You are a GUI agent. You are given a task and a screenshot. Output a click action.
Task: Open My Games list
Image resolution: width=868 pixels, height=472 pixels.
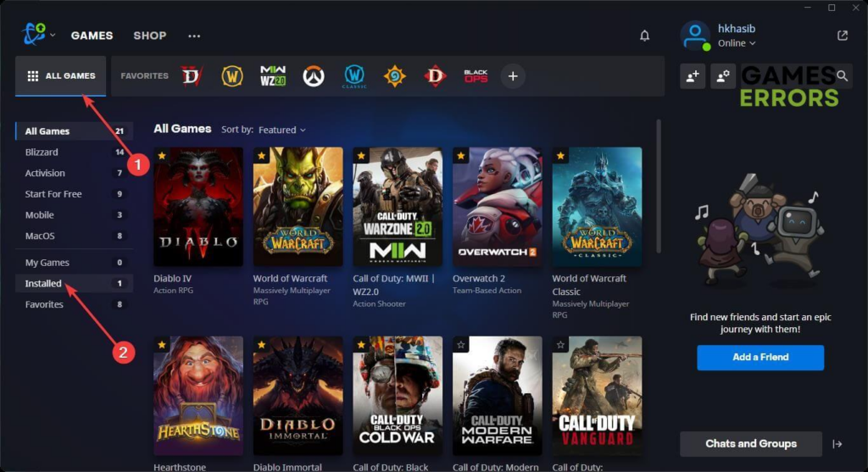(x=75, y=263)
